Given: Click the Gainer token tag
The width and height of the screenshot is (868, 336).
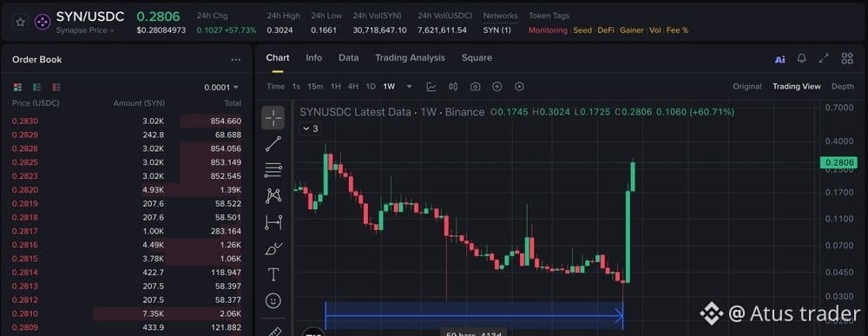Looking at the screenshot, I should (632, 30).
